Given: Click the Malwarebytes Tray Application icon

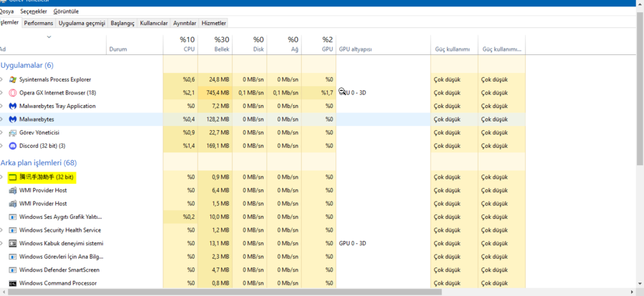Looking at the screenshot, I should [13, 106].
